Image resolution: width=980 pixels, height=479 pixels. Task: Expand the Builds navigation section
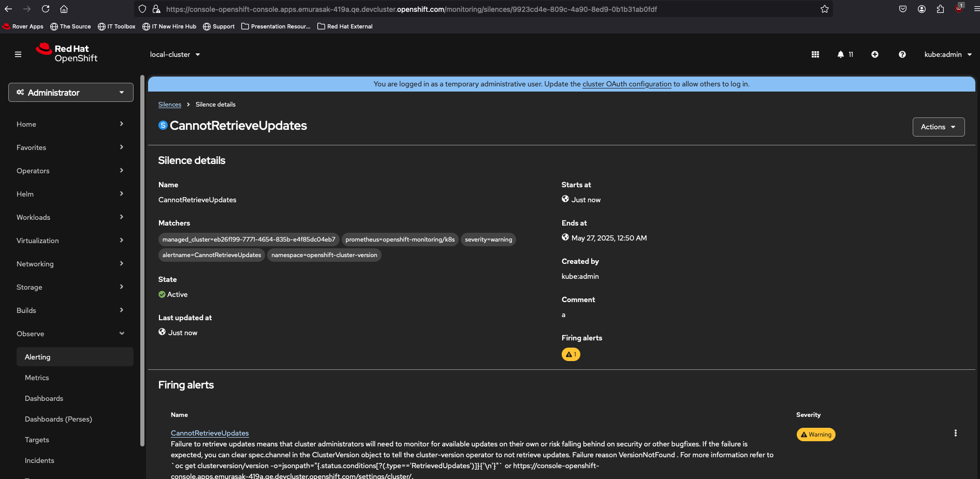tap(71, 310)
